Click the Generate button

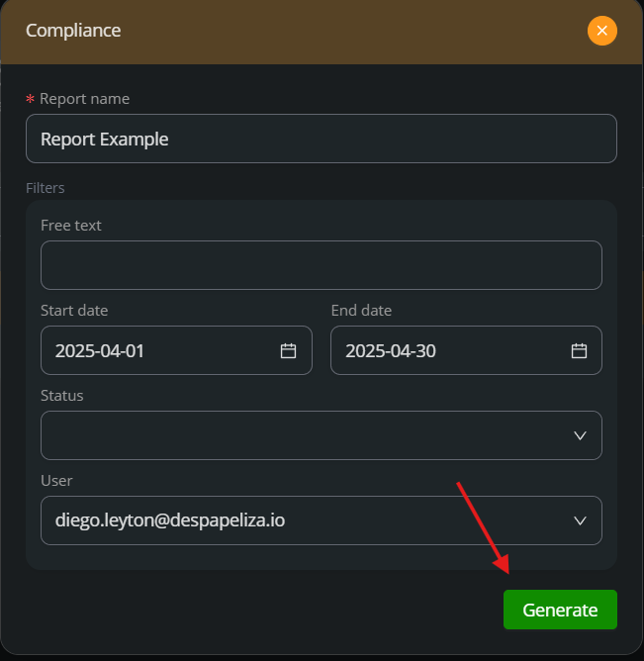point(560,610)
